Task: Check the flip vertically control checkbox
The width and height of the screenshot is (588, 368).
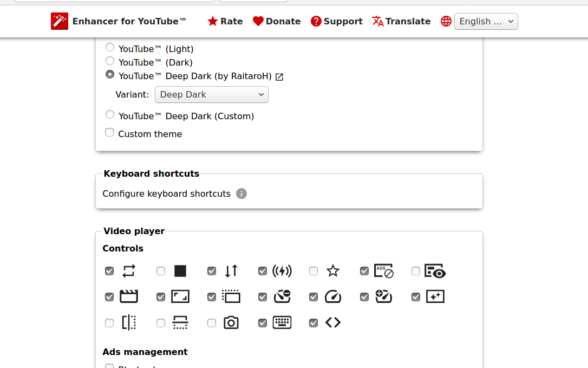Action: (x=161, y=323)
